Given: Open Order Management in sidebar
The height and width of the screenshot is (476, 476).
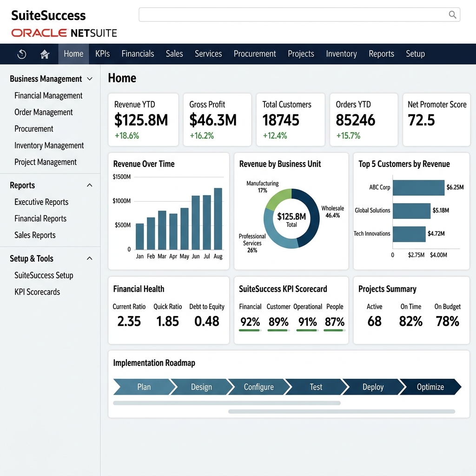Looking at the screenshot, I should (x=43, y=112).
